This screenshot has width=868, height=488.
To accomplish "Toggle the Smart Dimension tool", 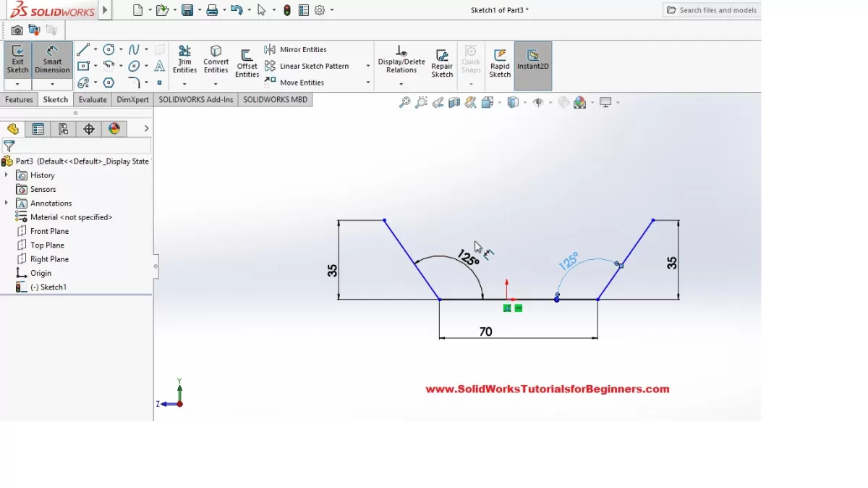I will coord(52,59).
